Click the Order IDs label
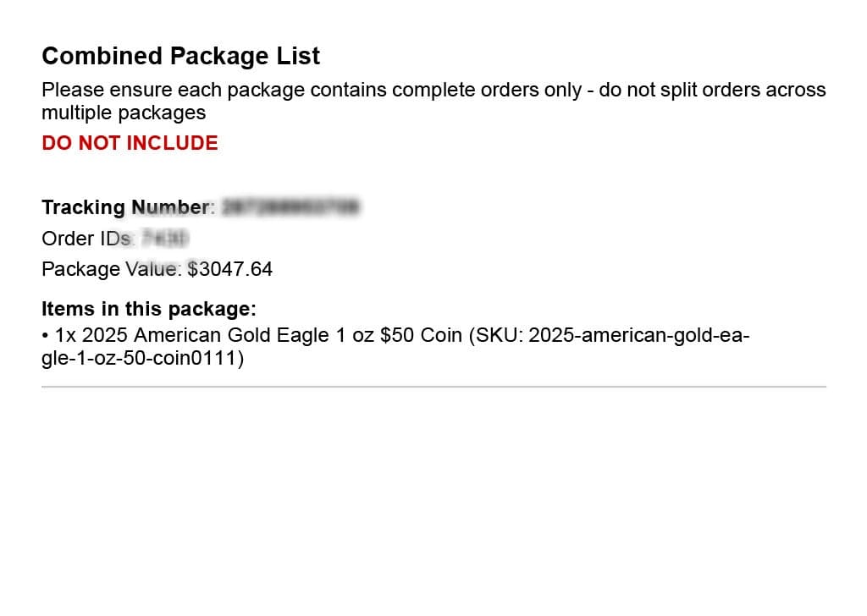This screenshot has width=867, height=616. point(88,238)
